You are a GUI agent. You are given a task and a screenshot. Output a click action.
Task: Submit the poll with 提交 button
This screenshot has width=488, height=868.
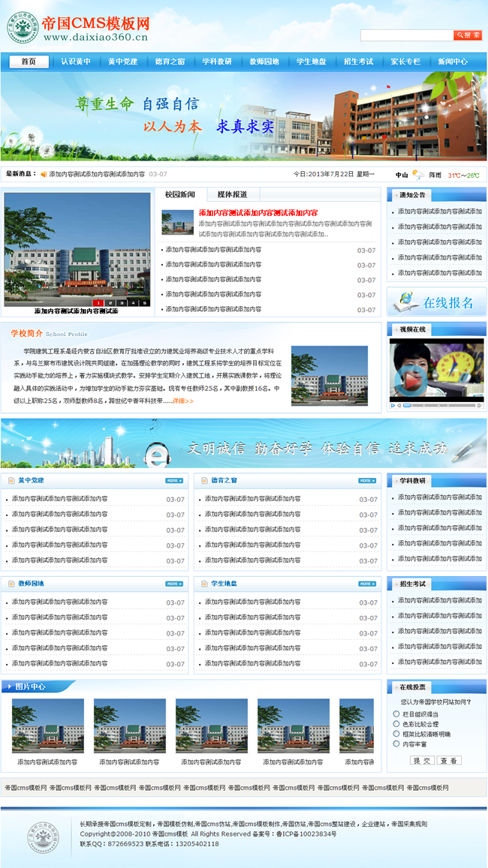coord(422,760)
